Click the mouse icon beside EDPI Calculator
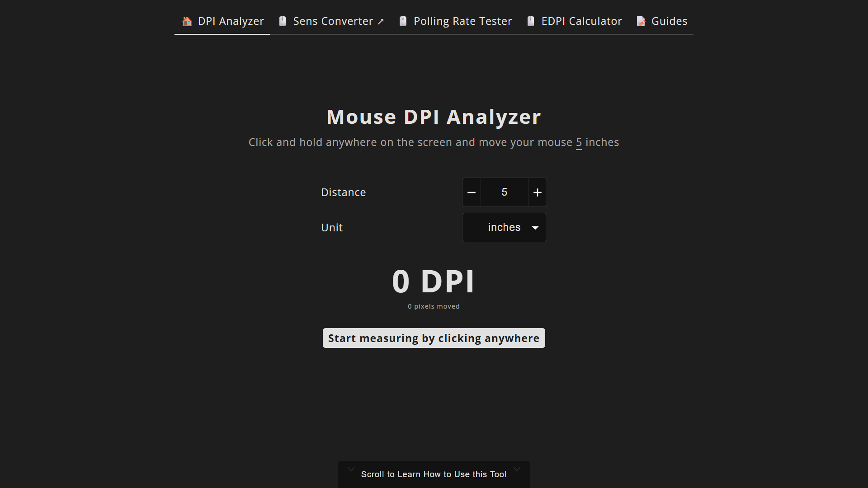Image resolution: width=868 pixels, height=488 pixels. coord(531,21)
